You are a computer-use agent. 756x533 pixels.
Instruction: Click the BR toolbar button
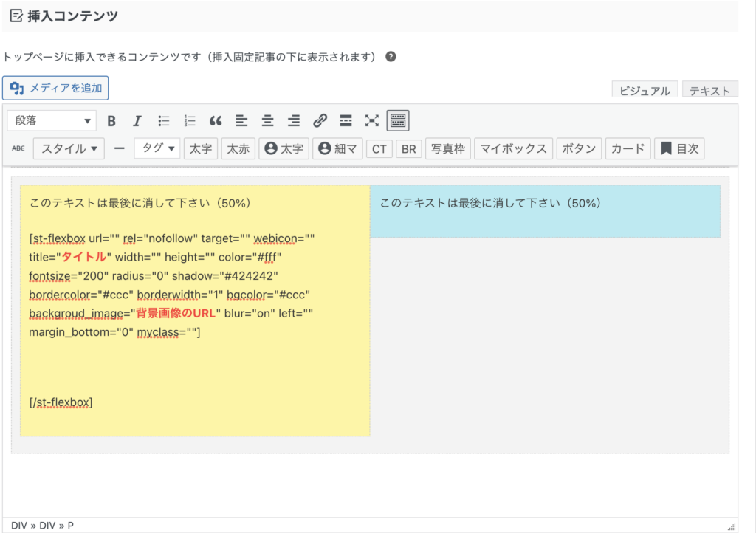(x=409, y=148)
